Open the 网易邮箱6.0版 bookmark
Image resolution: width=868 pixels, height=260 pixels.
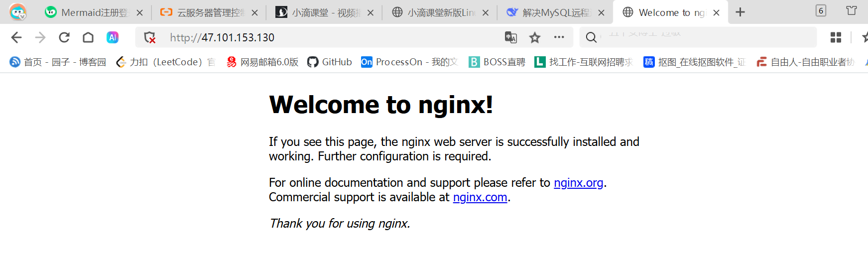[x=262, y=62]
